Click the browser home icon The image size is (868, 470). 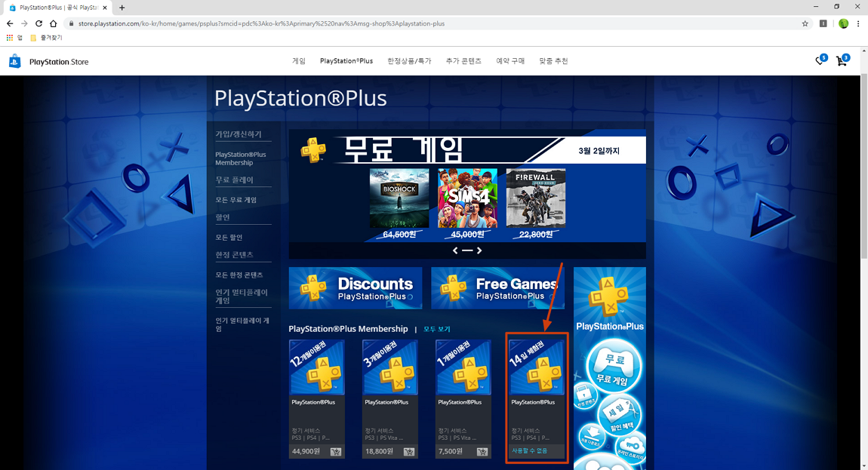[x=53, y=23]
